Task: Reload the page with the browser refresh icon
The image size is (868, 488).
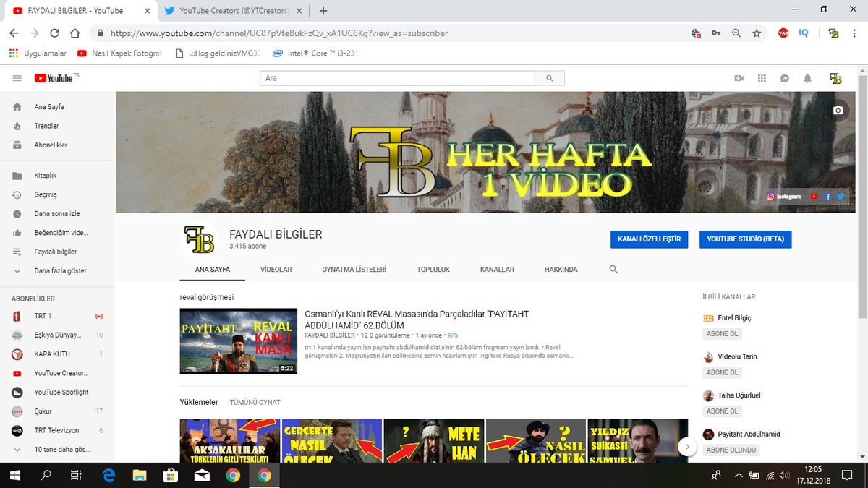Action: (54, 33)
